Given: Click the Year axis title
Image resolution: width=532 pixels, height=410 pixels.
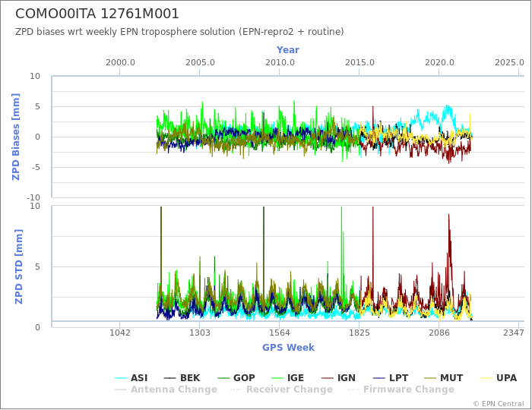Looking at the screenshot, I should [x=288, y=50].
